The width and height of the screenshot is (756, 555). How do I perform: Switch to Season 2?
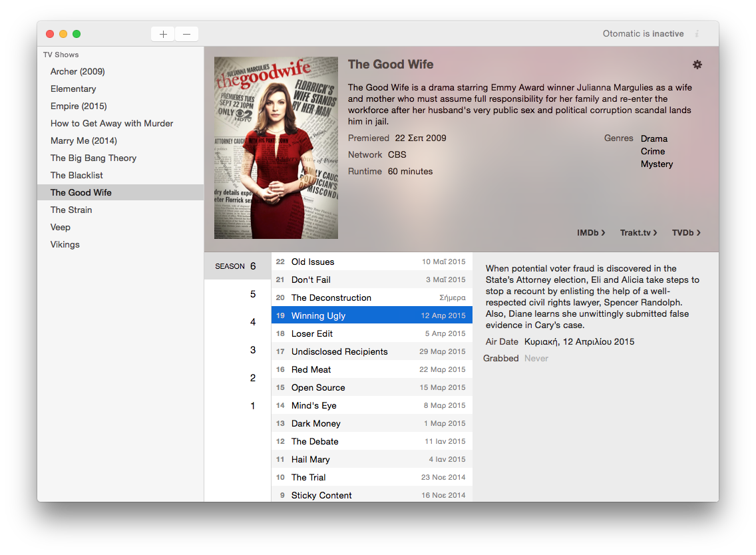tap(238, 378)
